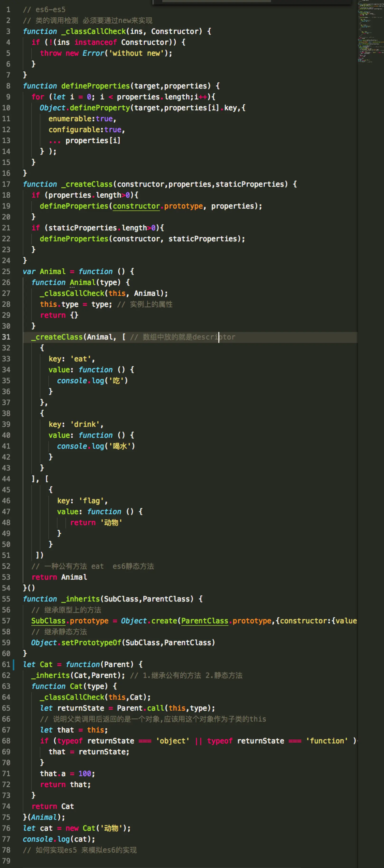Click 'defineProperties' in its declaration on line 8
The image size is (384, 868).
click(95, 86)
